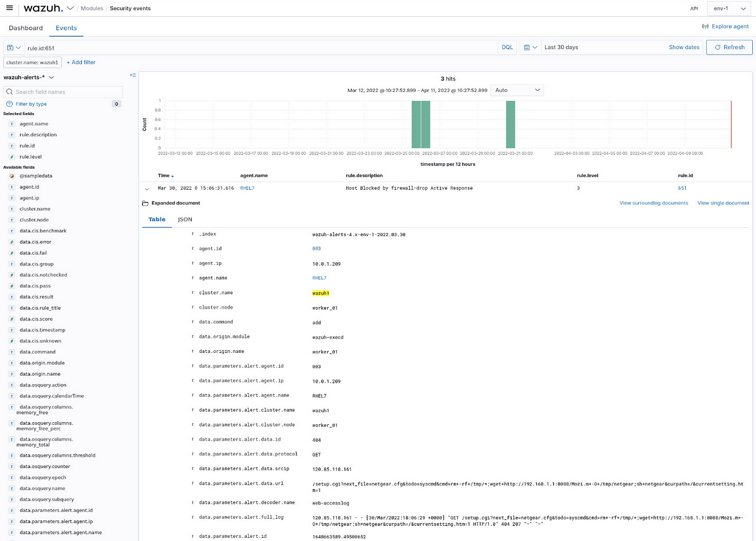Open the API selector label
Screen dimensions: 756x541
694,9
